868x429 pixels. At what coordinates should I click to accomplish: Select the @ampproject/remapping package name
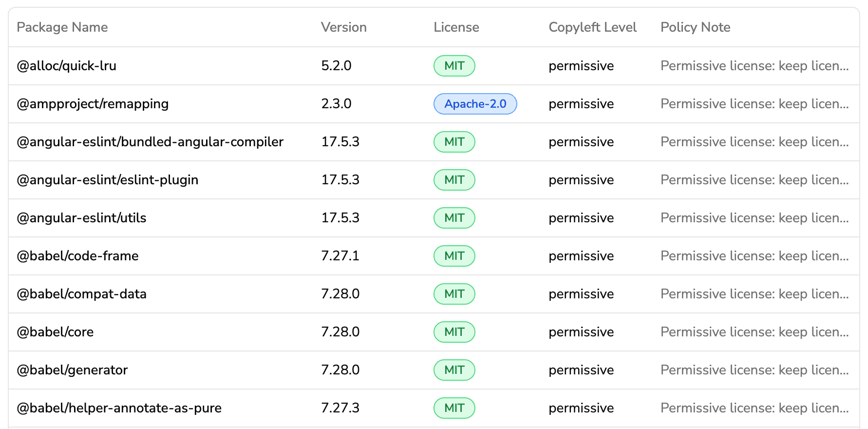(x=93, y=104)
